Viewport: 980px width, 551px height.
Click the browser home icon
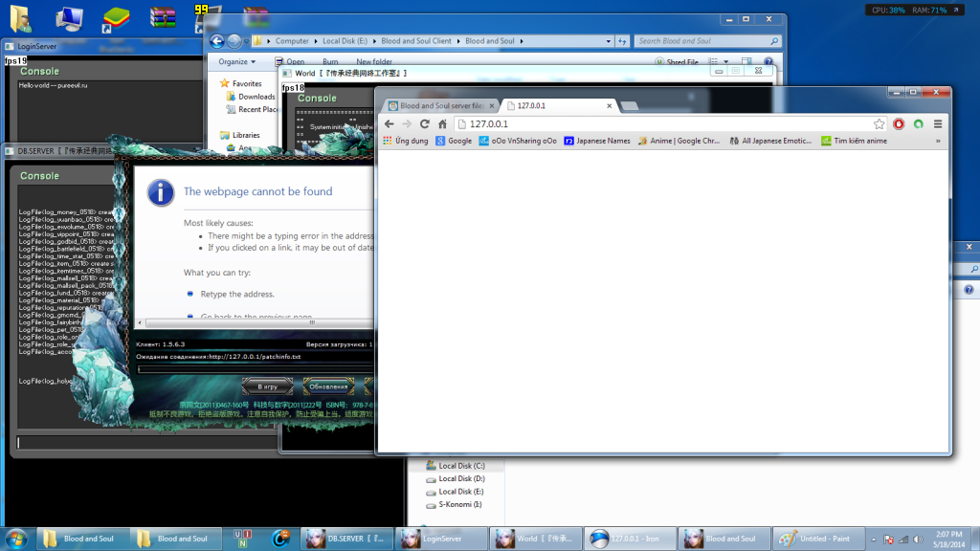[x=441, y=124]
